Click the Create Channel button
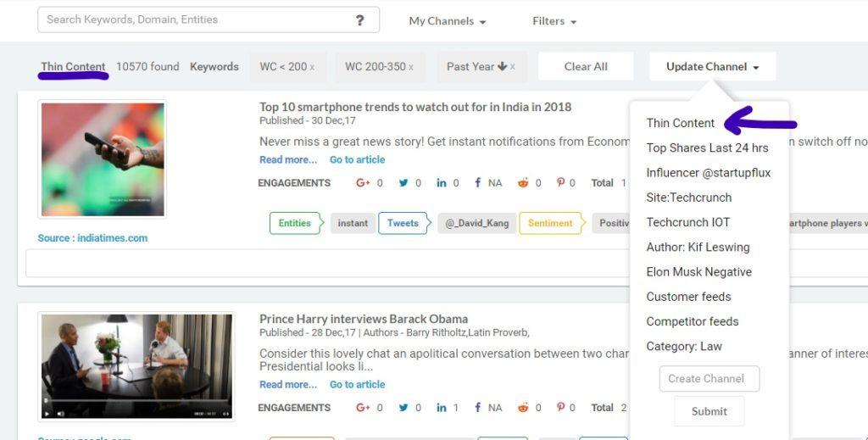 coord(709,379)
